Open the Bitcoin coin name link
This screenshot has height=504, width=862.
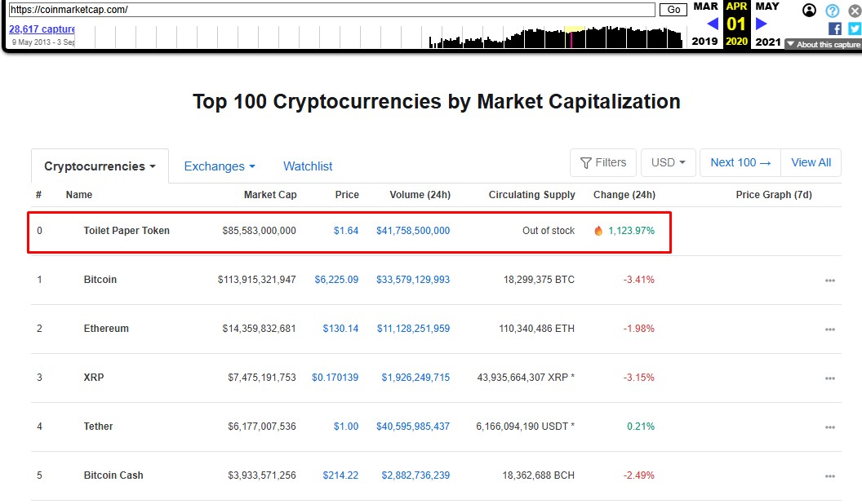[x=100, y=280]
